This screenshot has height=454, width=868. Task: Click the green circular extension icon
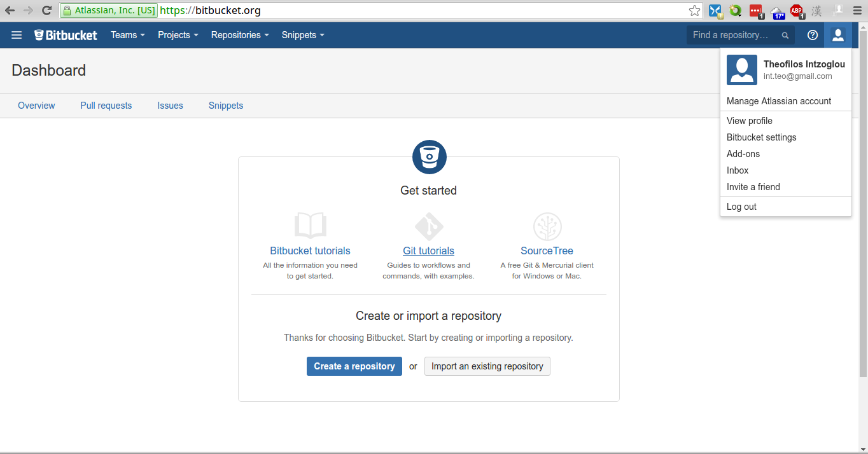pos(736,11)
